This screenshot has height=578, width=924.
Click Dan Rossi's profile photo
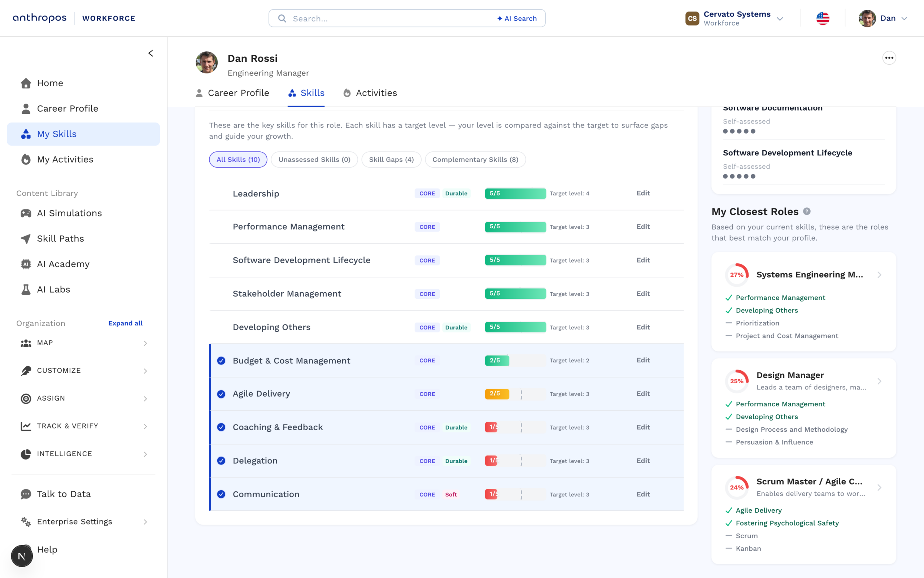point(206,62)
